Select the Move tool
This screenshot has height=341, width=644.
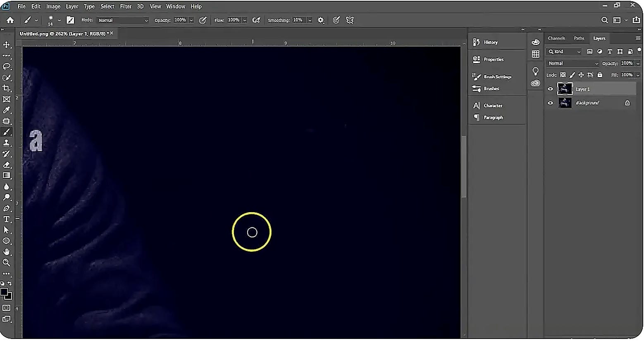click(7, 45)
